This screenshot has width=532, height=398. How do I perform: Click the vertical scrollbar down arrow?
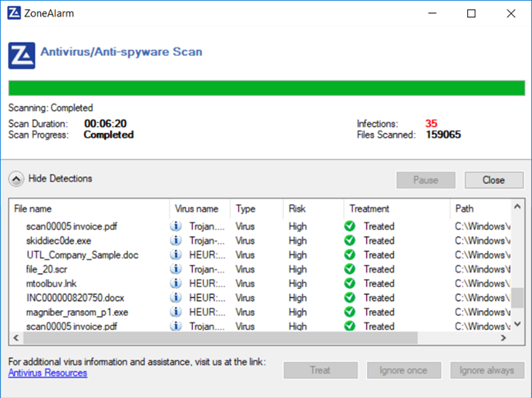point(517,324)
